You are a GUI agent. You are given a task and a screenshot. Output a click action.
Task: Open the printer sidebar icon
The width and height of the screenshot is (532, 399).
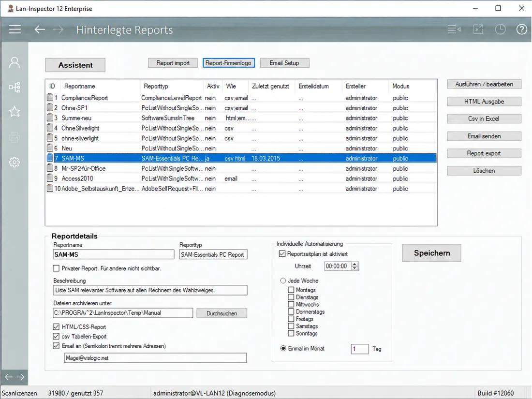point(15,137)
